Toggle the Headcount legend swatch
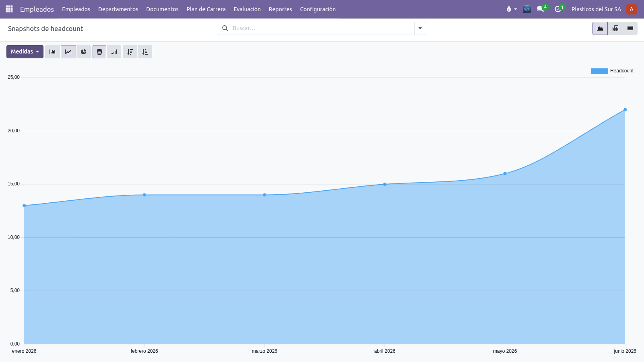644x362 pixels. (x=599, y=71)
